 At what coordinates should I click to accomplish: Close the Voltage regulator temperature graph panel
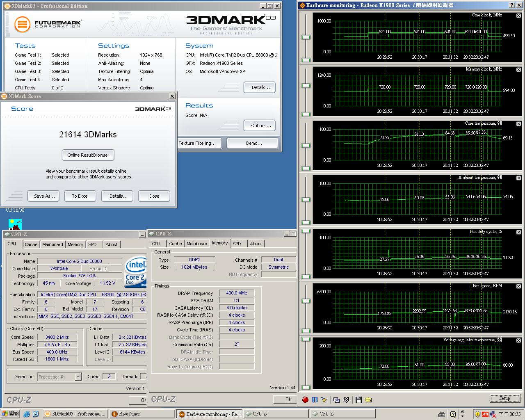tap(518, 340)
